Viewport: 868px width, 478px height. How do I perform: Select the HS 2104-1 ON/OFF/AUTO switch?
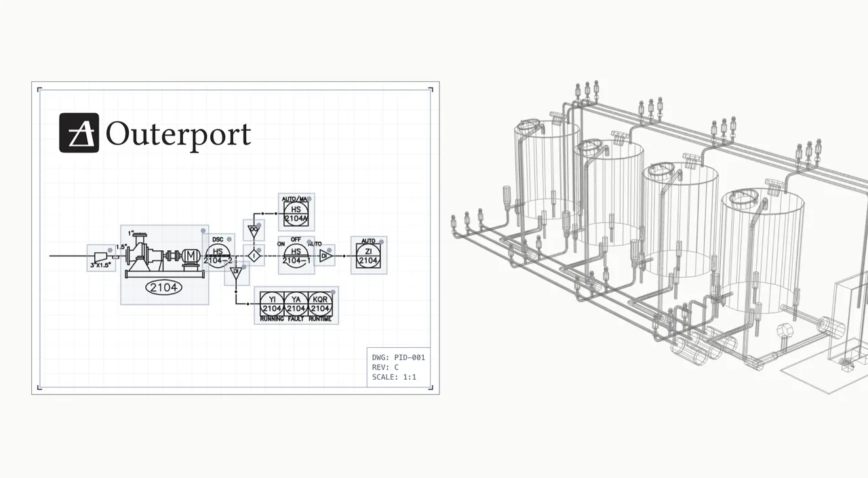pyautogui.click(x=296, y=256)
